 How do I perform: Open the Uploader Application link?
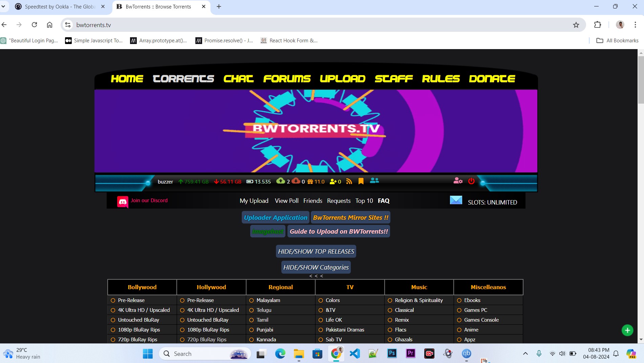276,217
